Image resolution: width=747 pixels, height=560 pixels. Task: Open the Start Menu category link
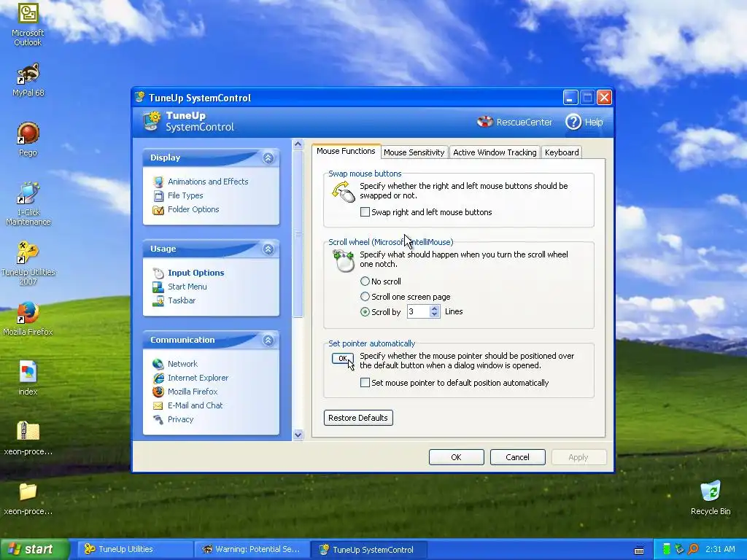click(x=187, y=287)
